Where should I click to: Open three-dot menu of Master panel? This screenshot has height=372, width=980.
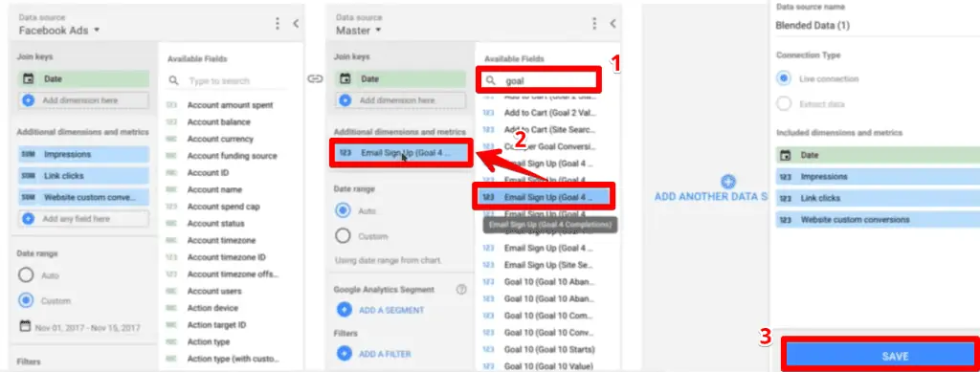[x=594, y=24]
